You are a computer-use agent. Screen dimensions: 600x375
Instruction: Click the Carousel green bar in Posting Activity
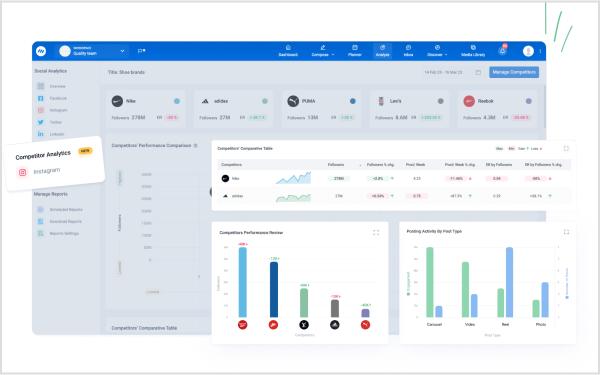pyautogui.click(x=430, y=282)
